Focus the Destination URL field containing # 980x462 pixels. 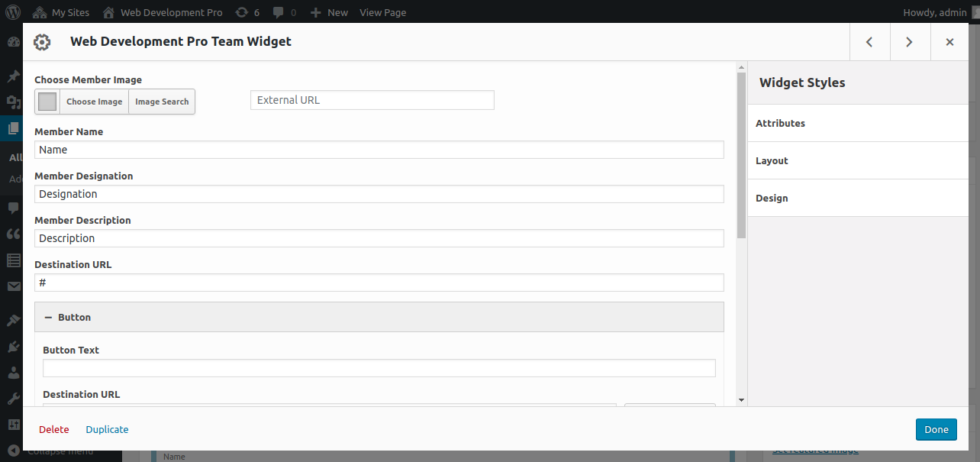click(379, 283)
